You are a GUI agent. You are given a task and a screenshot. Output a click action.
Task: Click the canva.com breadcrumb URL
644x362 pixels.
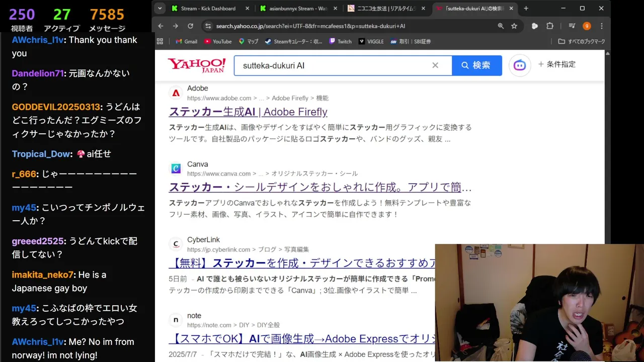pyautogui.click(x=272, y=173)
